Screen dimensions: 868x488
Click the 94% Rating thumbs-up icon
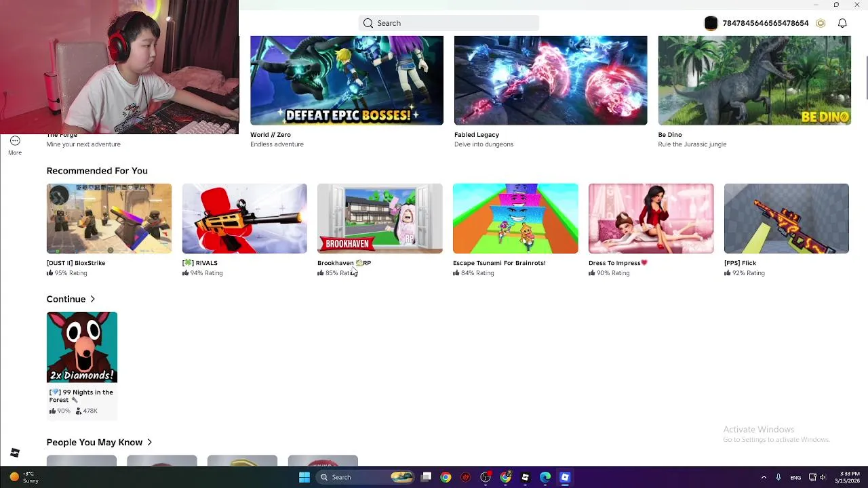pyautogui.click(x=185, y=273)
